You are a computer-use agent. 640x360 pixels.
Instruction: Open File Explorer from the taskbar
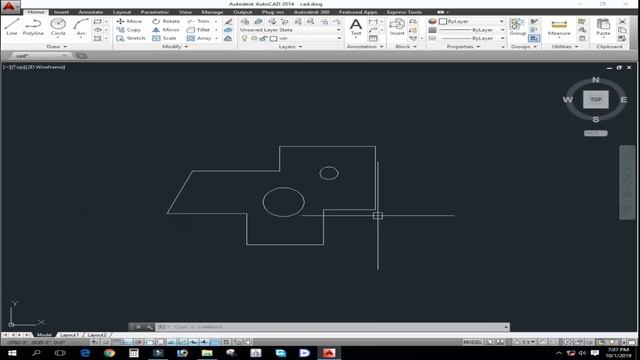pos(207,353)
